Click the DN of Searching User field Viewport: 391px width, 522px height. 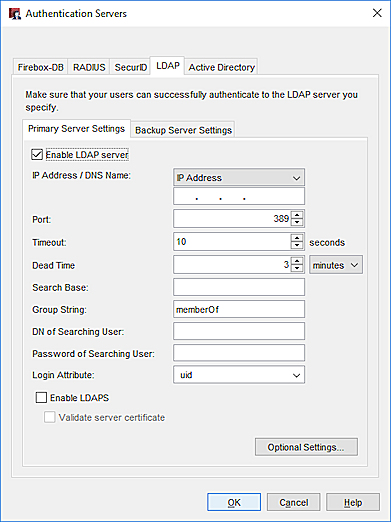(239, 331)
